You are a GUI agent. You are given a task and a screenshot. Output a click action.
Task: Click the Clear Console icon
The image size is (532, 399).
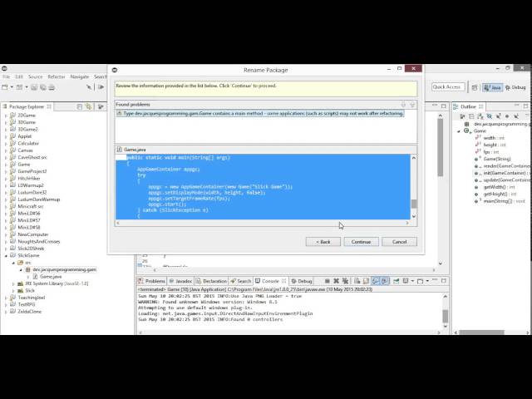357,281
